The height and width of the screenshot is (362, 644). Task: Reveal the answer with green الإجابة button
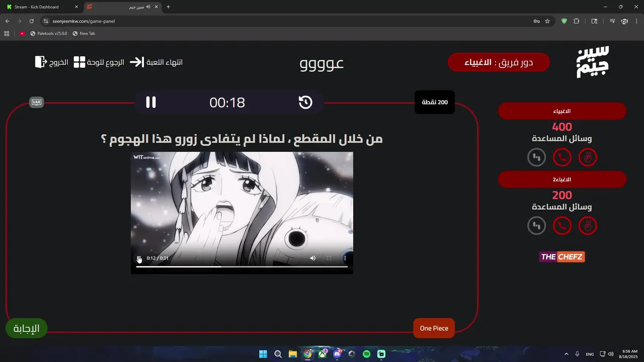point(26,328)
